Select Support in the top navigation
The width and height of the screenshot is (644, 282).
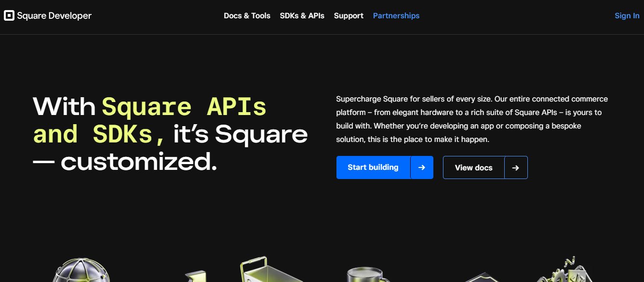(349, 15)
